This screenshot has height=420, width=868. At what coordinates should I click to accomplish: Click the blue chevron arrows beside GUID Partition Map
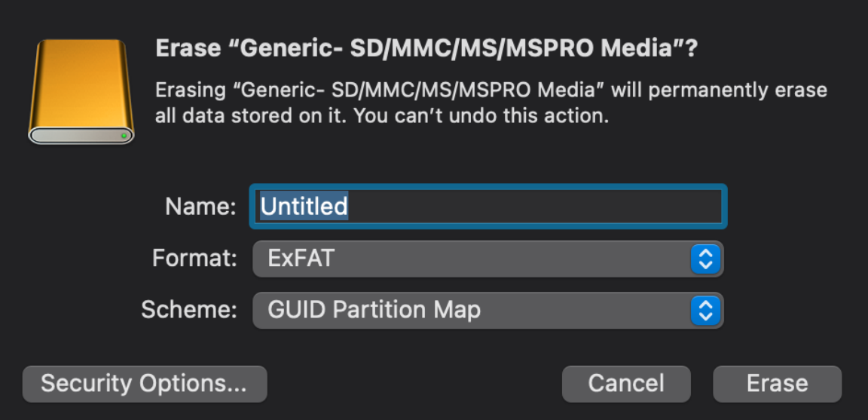tap(705, 311)
